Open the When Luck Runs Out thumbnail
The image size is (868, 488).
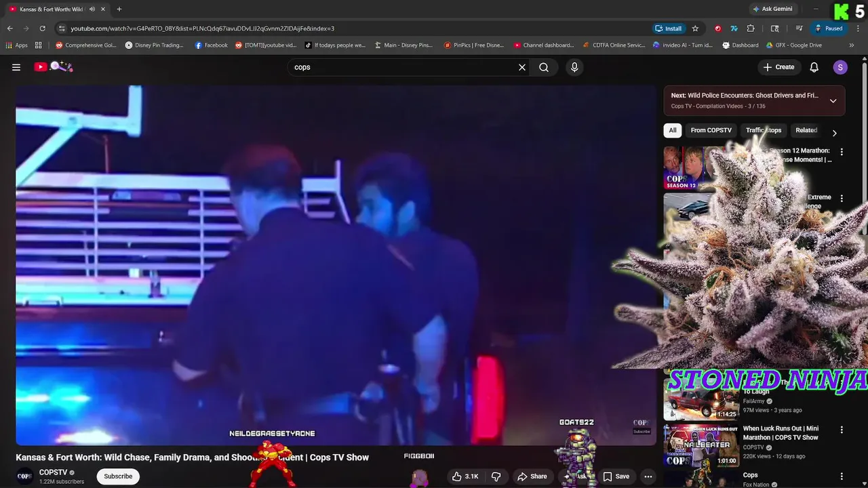pyautogui.click(x=701, y=445)
